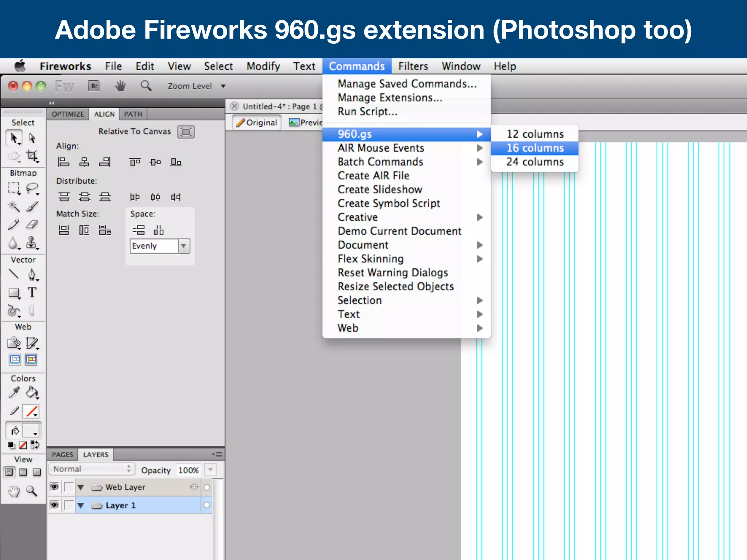Open the Normal blend mode dropdown
Image resolution: width=747 pixels, height=560 pixels.
pyautogui.click(x=92, y=469)
